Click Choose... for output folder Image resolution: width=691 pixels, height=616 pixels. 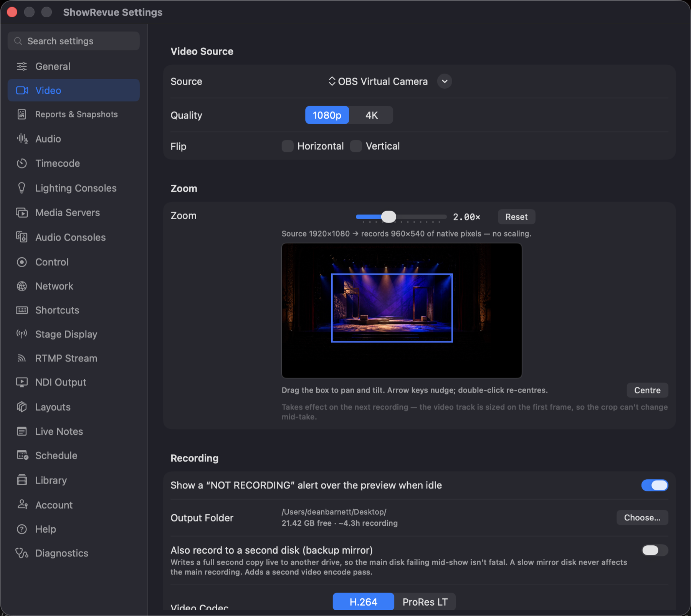(x=642, y=518)
